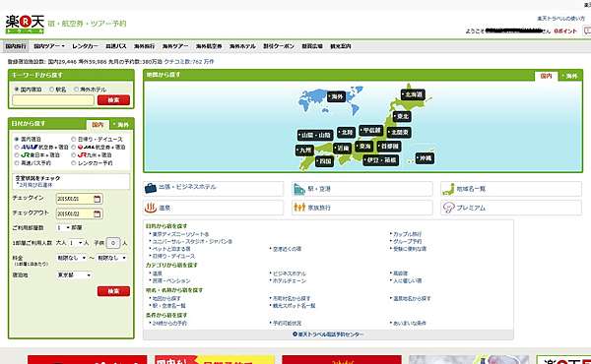Open the check-in calendar icon
Image resolution: width=591 pixels, height=364 pixels.
click(x=98, y=199)
